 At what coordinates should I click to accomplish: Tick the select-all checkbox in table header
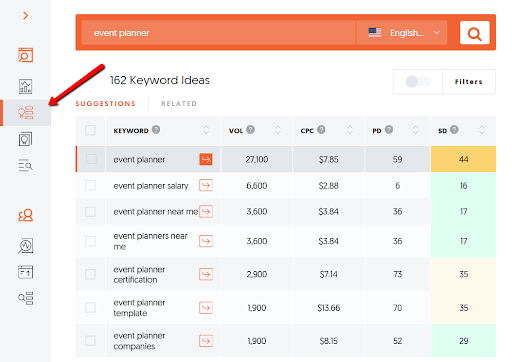click(90, 130)
